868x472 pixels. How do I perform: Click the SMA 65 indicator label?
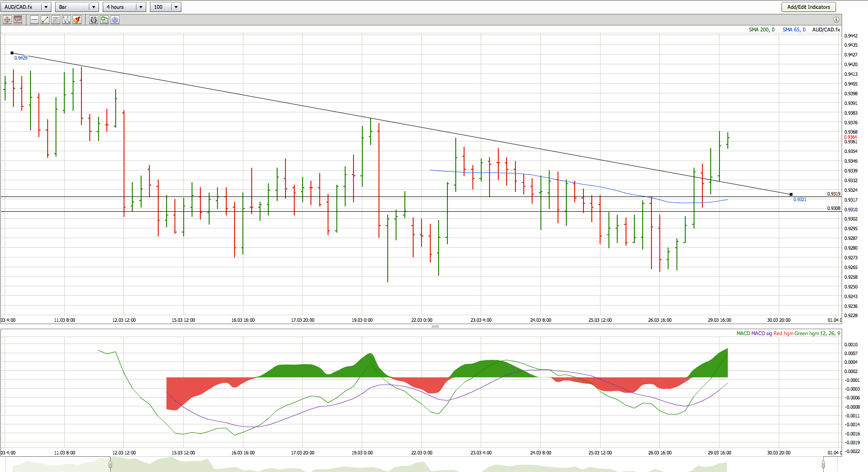[x=794, y=30]
